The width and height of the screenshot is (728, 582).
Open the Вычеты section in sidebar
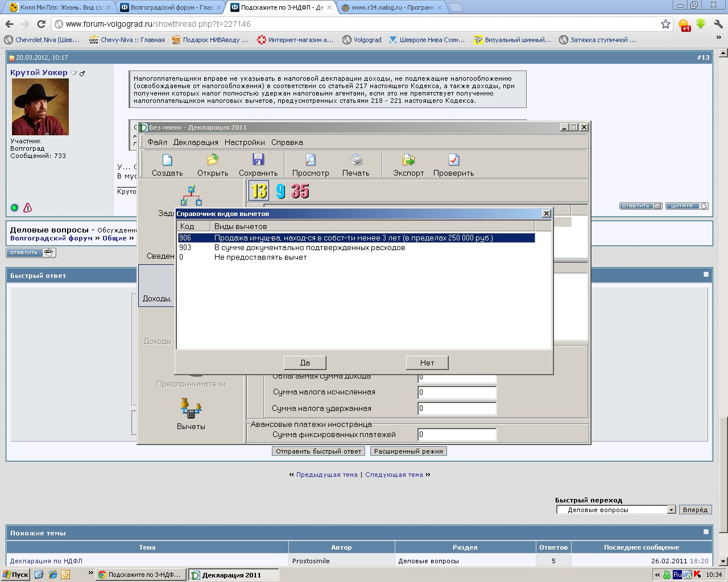191,414
